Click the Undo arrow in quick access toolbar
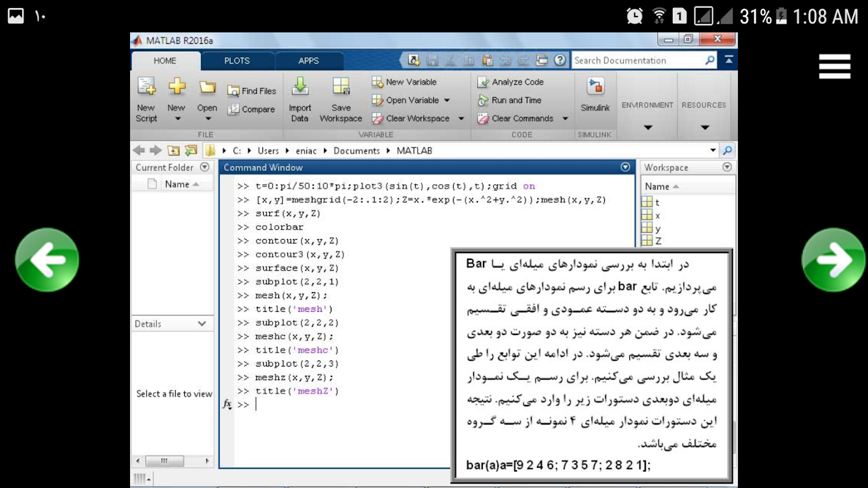This screenshot has width=868, height=488. (x=505, y=60)
